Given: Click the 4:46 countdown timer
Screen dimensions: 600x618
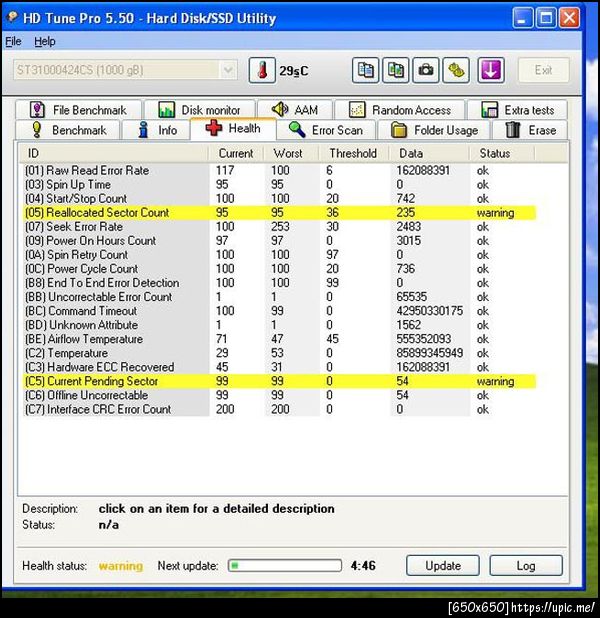Looking at the screenshot, I should (363, 566).
